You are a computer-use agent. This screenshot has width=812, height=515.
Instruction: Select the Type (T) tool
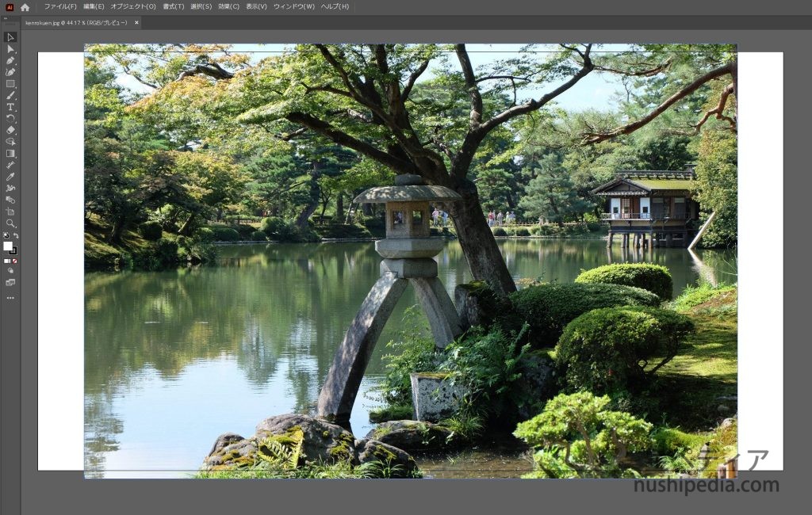click(10, 107)
